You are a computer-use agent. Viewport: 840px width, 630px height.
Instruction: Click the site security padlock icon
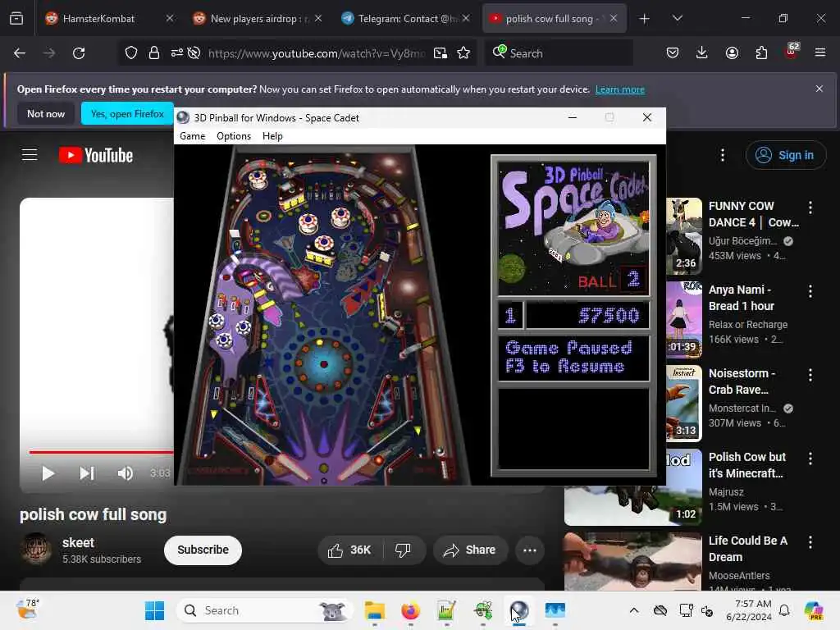[154, 53]
